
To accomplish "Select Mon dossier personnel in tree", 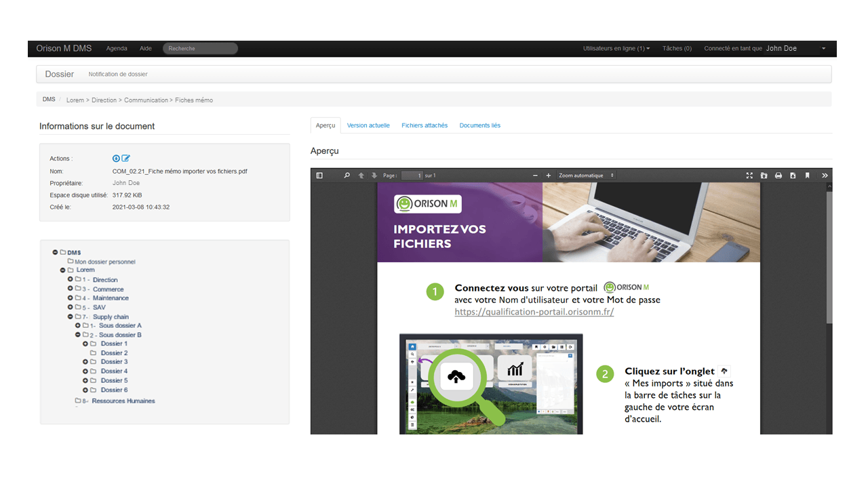I will (105, 262).
